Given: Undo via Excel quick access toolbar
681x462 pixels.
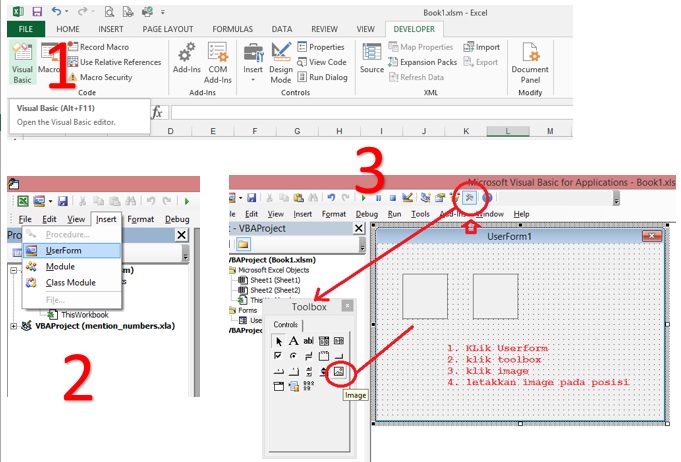Looking at the screenshot, I should coord(56,12).
